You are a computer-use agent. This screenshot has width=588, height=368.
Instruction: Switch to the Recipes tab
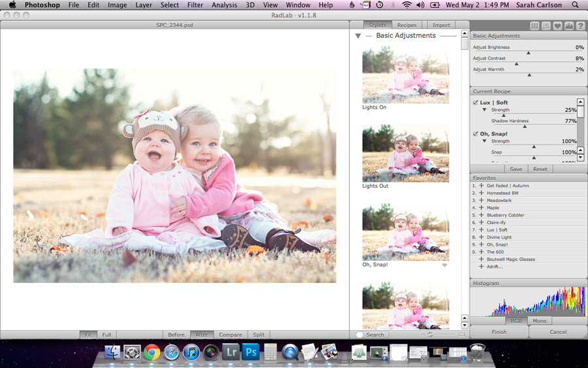point(407,25)
